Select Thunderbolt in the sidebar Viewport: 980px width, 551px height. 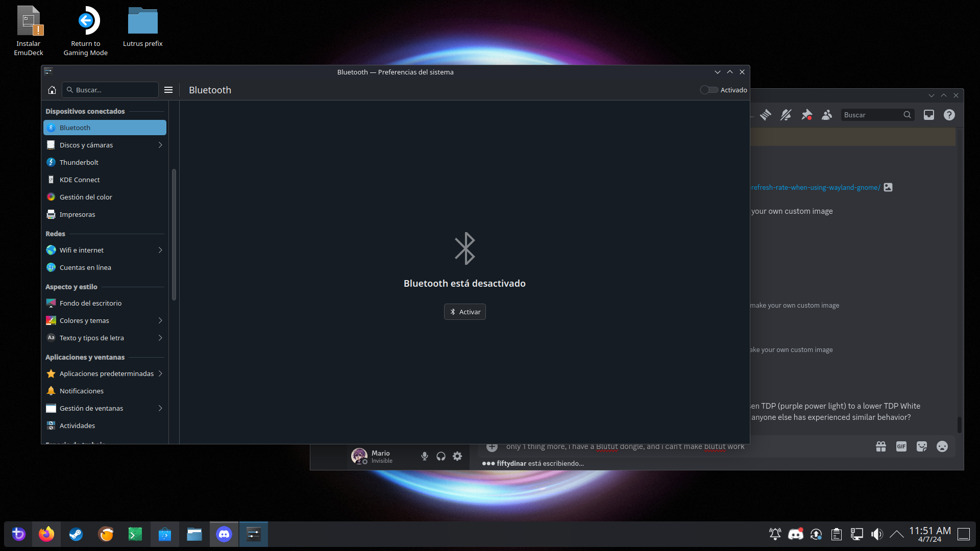tap(79, 162)
